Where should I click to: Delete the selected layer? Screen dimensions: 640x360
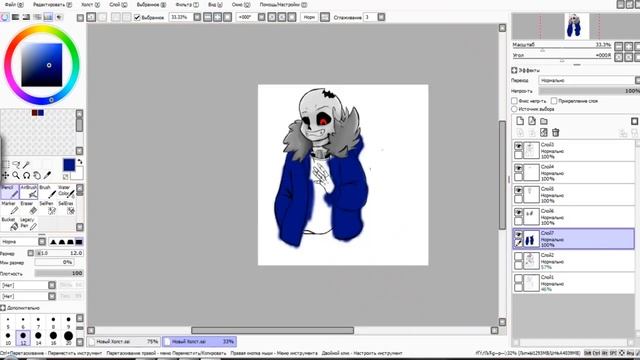556,132
